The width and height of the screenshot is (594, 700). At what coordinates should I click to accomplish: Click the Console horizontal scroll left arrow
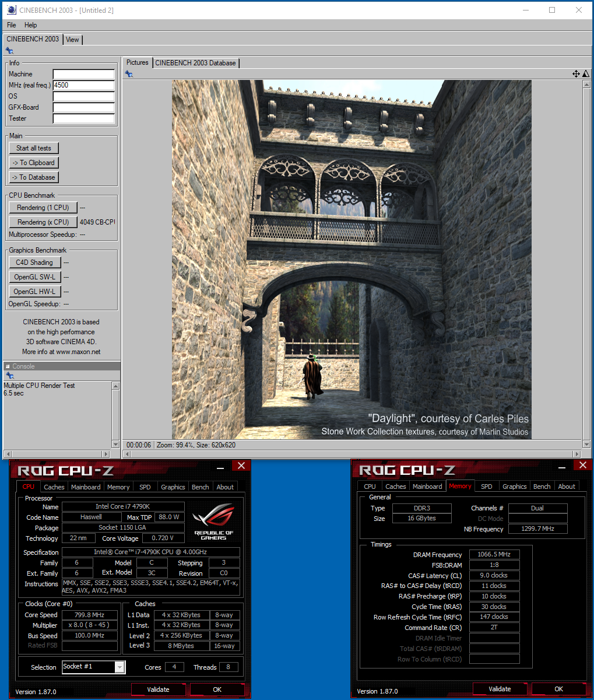(7, 454)
